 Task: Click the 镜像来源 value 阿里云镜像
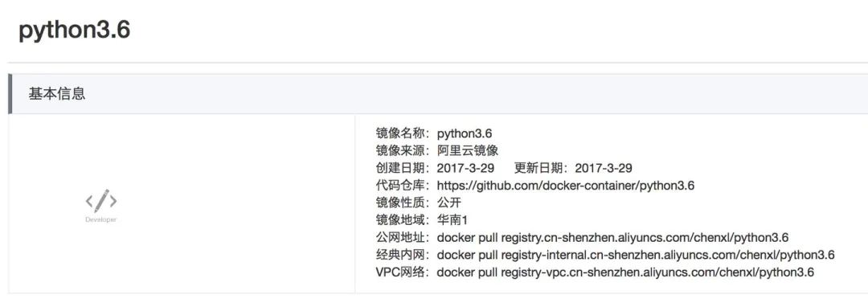(x=467, y=150)
